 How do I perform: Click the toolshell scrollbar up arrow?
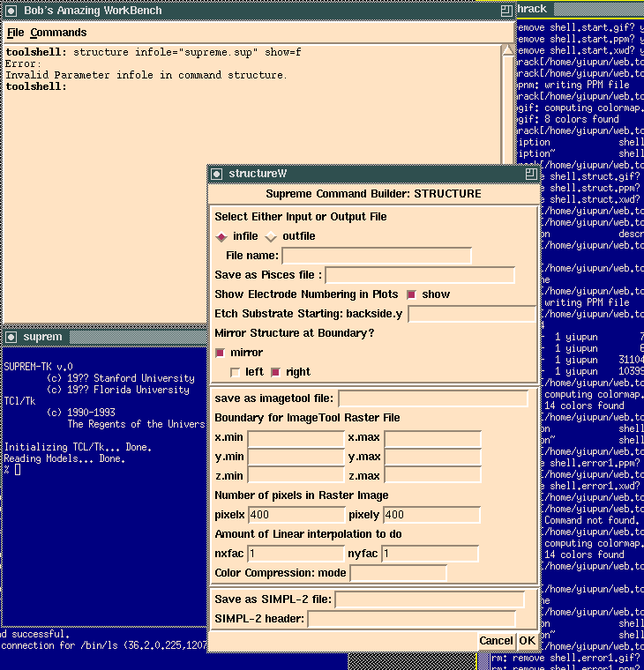(507, 51)
